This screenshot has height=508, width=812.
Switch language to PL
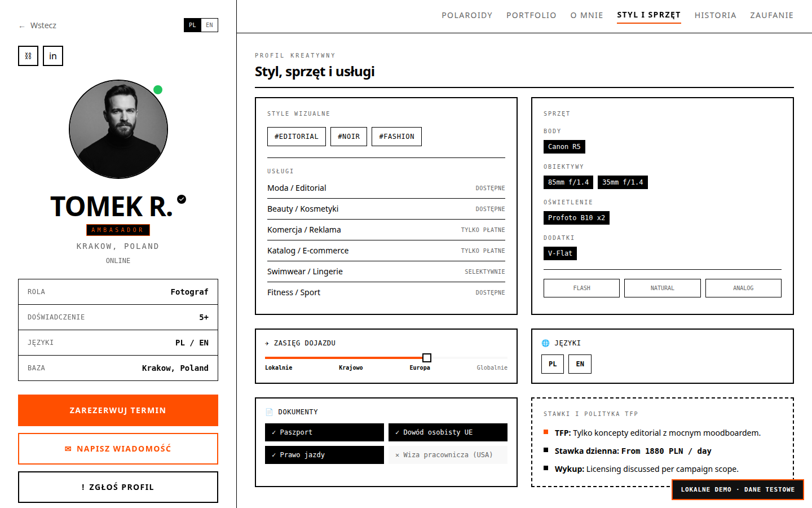tap(192, 25)
